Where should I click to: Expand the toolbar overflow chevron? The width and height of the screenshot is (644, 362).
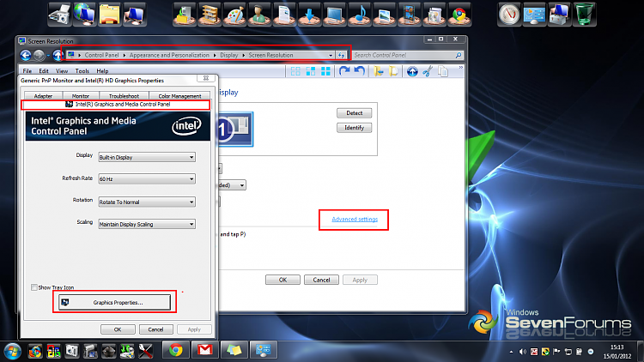(461, 68)
